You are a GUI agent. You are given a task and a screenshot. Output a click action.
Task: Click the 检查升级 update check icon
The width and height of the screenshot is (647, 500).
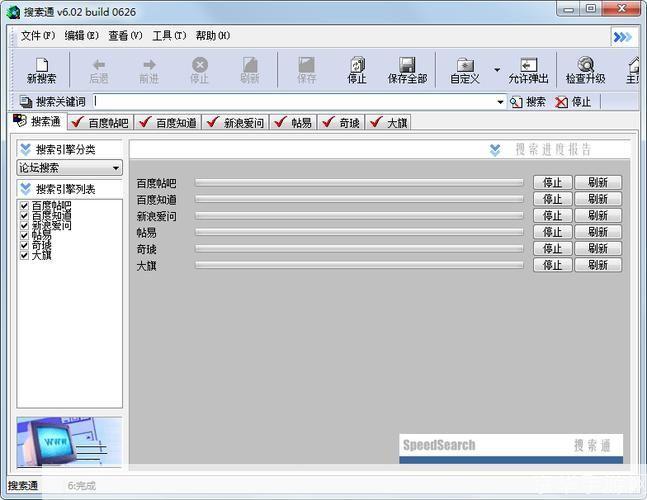586,65
